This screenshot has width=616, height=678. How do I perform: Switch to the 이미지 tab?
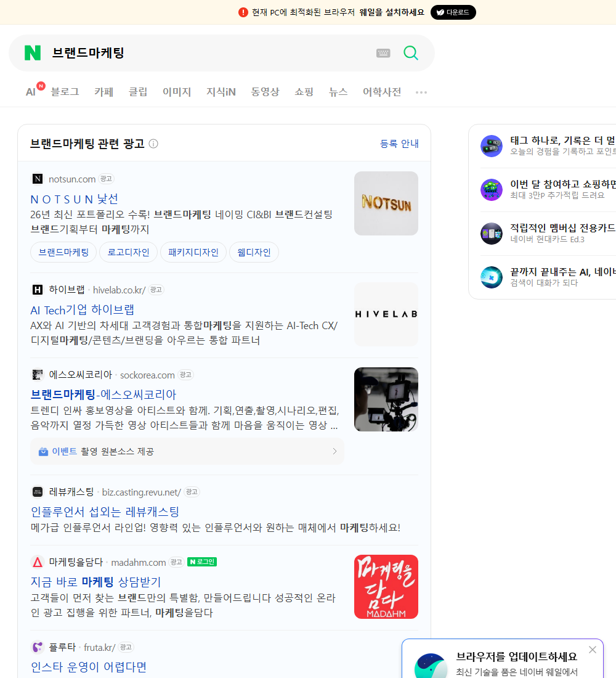[177, 92]
